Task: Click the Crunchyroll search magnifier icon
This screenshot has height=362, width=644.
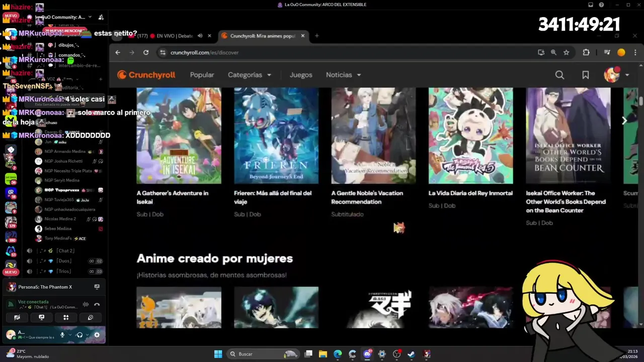Action: [559, 75]
